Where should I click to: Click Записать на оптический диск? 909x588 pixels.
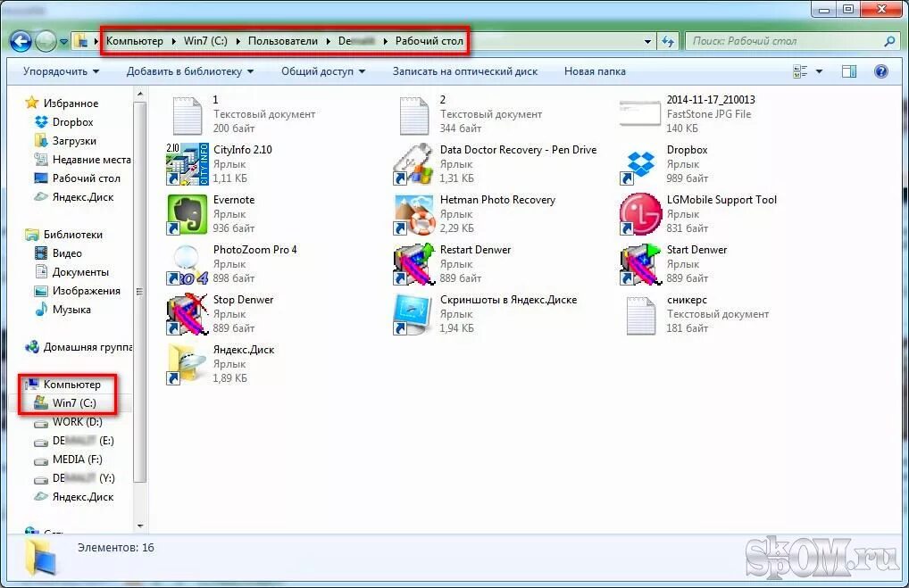465,71
